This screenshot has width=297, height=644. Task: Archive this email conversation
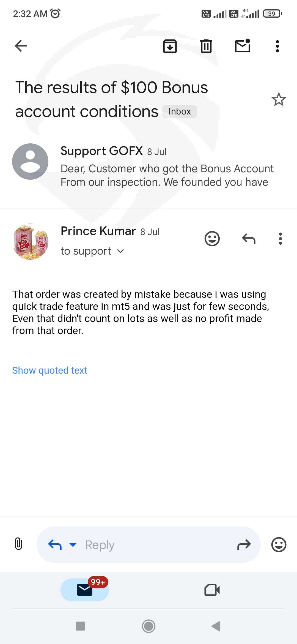pyautogui.click(x=170, y=46)
